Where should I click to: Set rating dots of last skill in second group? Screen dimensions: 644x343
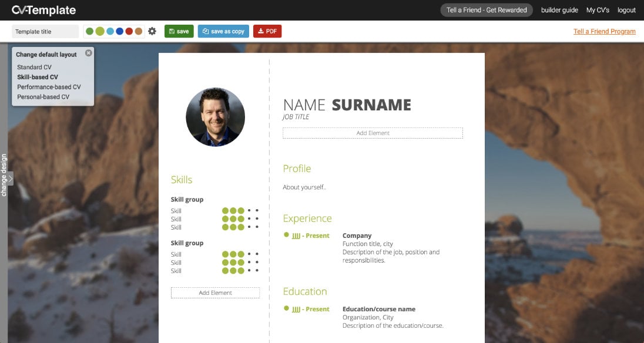click(x=240, y=270)
